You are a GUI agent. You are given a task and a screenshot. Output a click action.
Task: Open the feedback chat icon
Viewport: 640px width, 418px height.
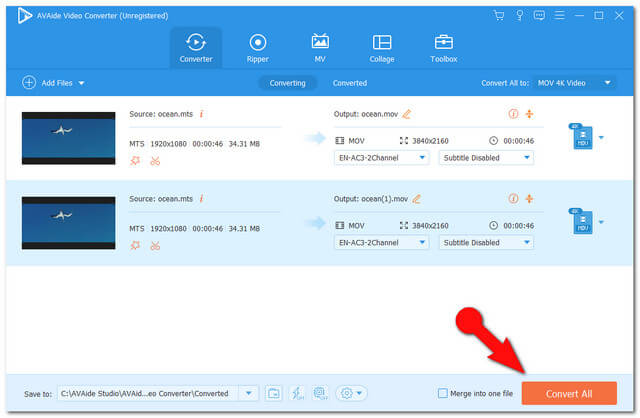point(539,16)
